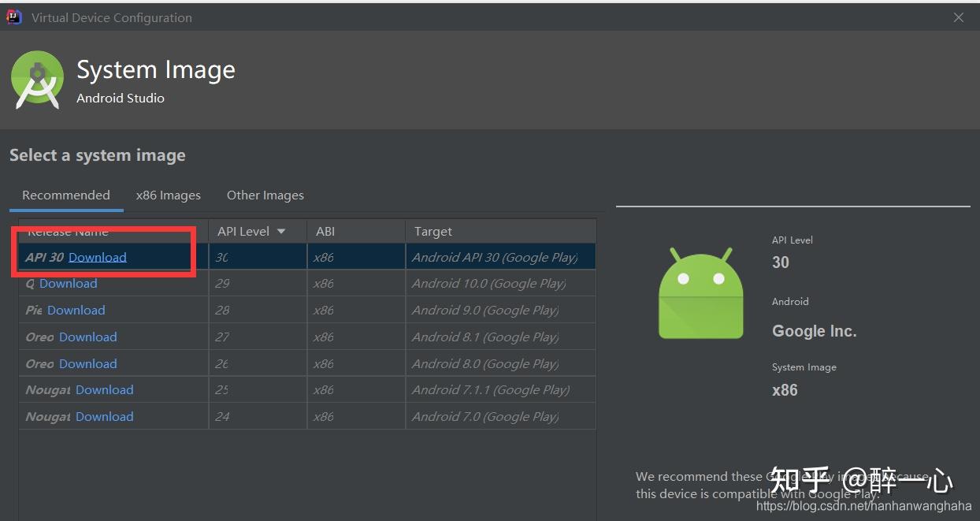Download the API 30 system image

click(97, 257)
